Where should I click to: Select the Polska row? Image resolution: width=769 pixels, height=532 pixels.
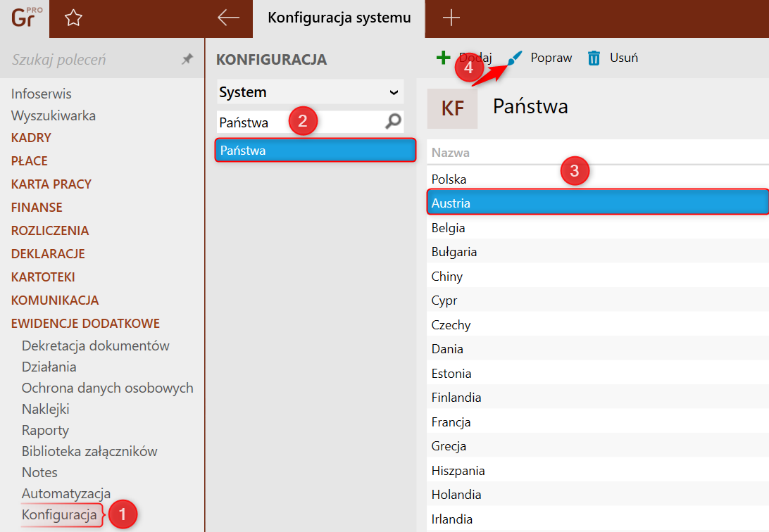tap(598, 179)
